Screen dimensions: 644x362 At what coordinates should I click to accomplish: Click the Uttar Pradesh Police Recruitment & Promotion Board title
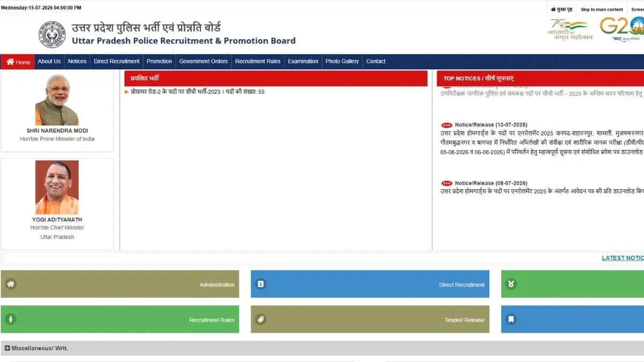(184, 41)
